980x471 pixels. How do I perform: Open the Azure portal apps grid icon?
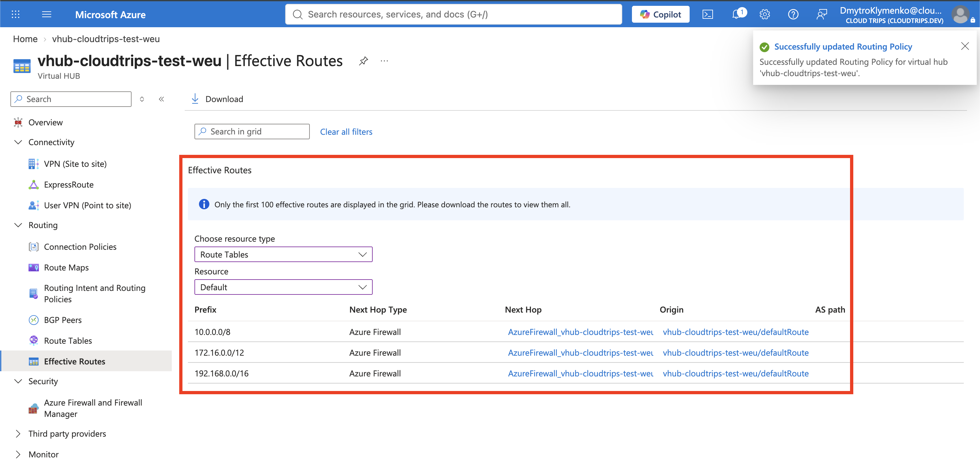coord(16,15)
